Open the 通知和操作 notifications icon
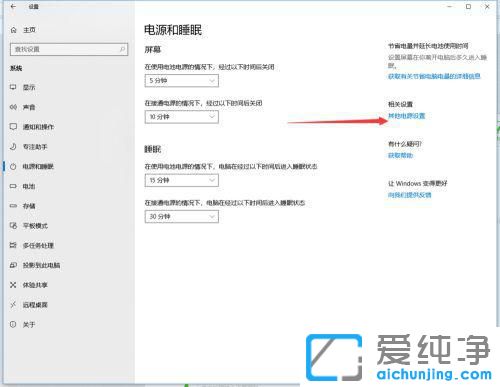The width and height of the screenshot is (500, 387). coord(13,127)
